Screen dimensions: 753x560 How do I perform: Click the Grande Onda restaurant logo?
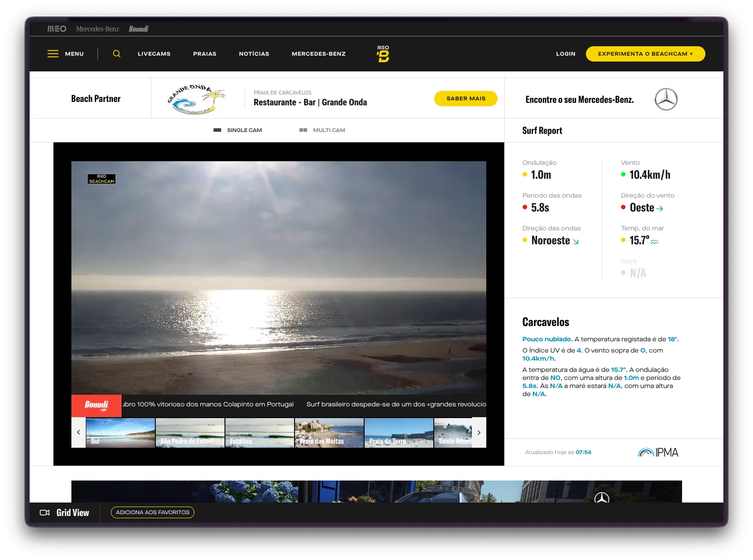point(196,99)
